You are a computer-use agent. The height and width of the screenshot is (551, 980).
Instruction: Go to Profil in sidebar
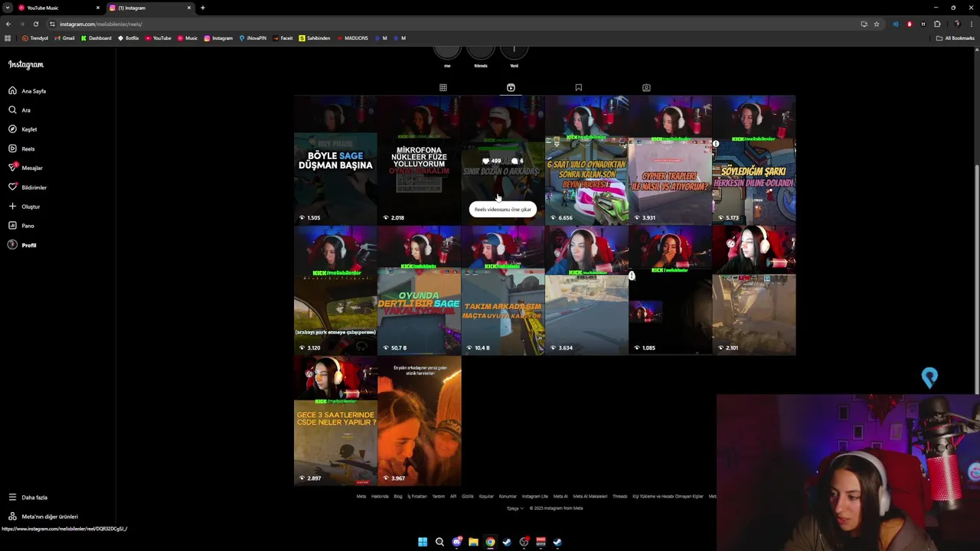click(22, 245)
